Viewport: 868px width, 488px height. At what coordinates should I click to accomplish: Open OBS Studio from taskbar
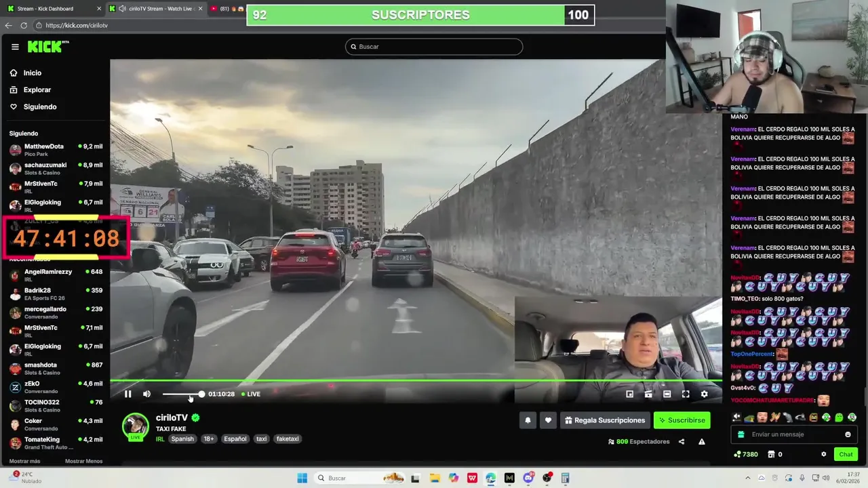click(547, 478)
